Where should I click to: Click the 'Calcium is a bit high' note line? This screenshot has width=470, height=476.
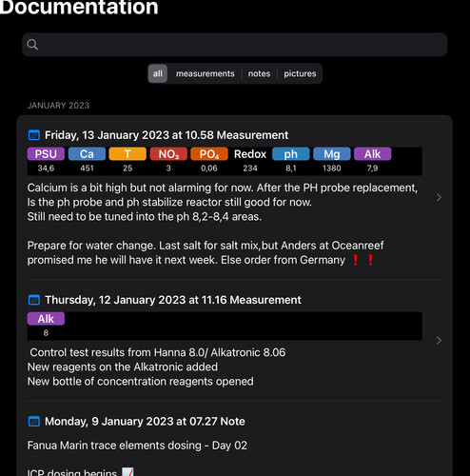pos(223,188)
